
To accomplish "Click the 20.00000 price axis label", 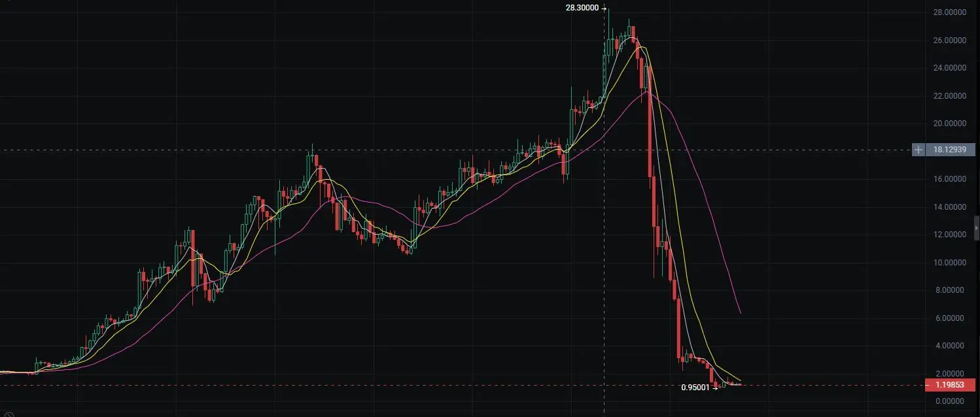I will (x=949, y=124).
